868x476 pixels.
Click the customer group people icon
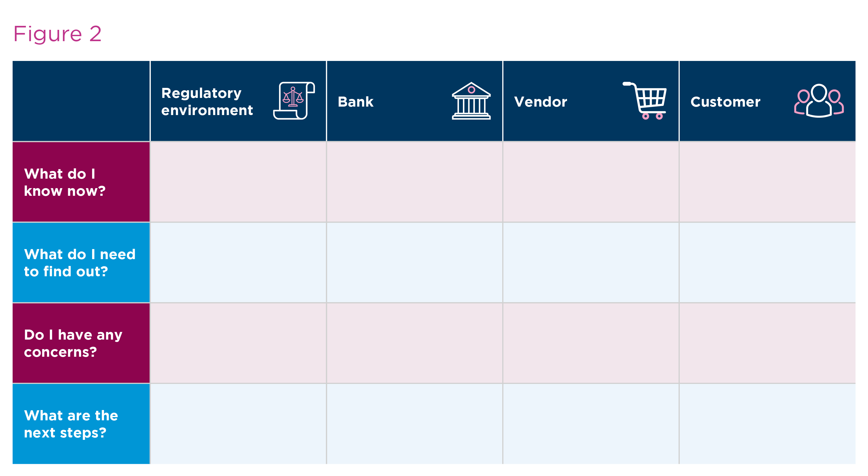[x=819, y=100]
